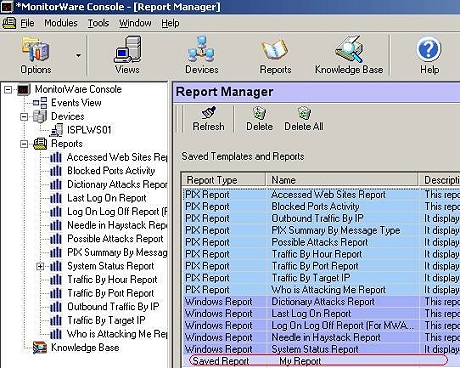Viewport: 460px width, 368px height.
Task: Open the Knowledge Base toolbar icon
Action: click(349, 49)
